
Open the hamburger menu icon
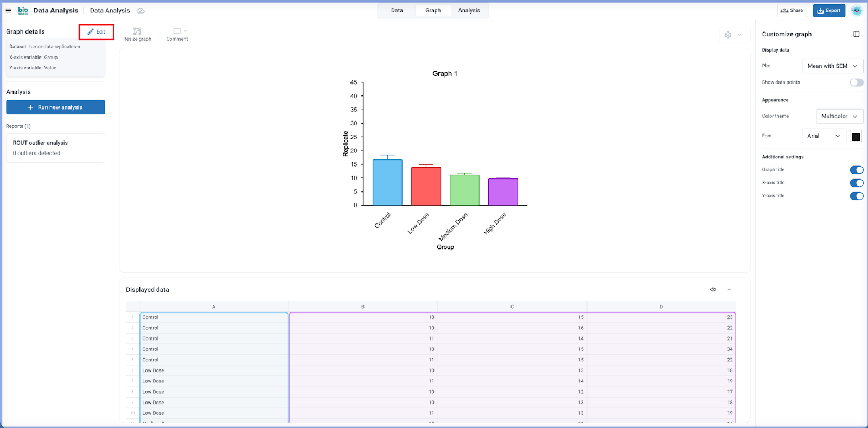(x=9, y=10)
